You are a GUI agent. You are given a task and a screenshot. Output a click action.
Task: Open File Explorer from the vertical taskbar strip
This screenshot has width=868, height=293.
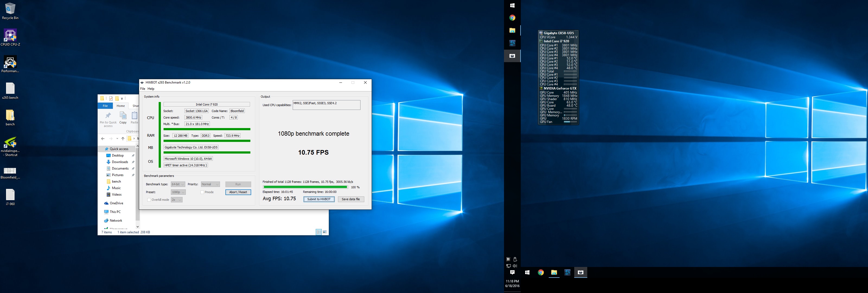tap(512, 30)
